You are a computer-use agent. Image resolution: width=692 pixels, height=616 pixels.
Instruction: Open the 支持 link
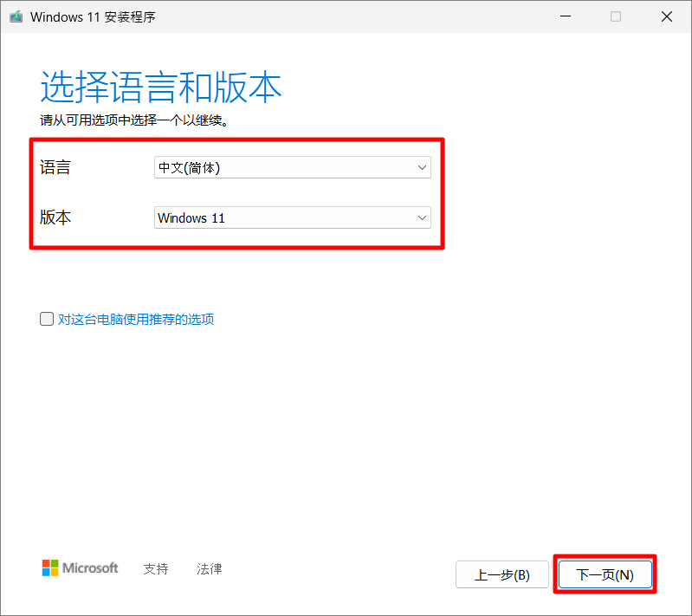tap(156, 568)
